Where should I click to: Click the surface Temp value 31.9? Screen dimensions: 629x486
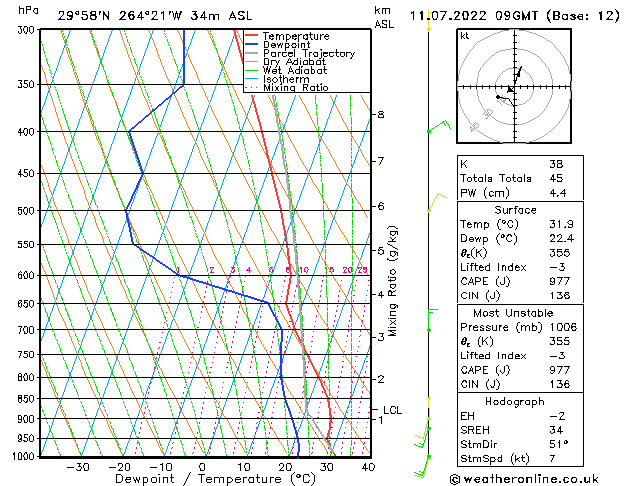tap(561, 224)
